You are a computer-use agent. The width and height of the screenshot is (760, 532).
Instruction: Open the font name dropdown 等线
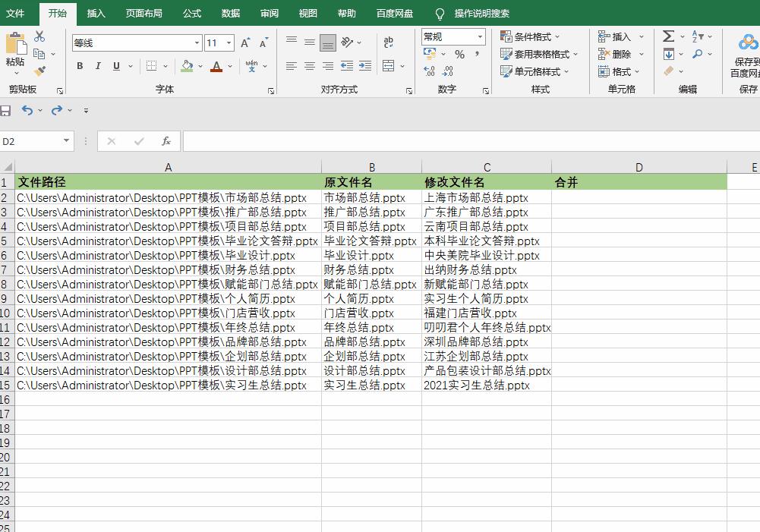197,43
